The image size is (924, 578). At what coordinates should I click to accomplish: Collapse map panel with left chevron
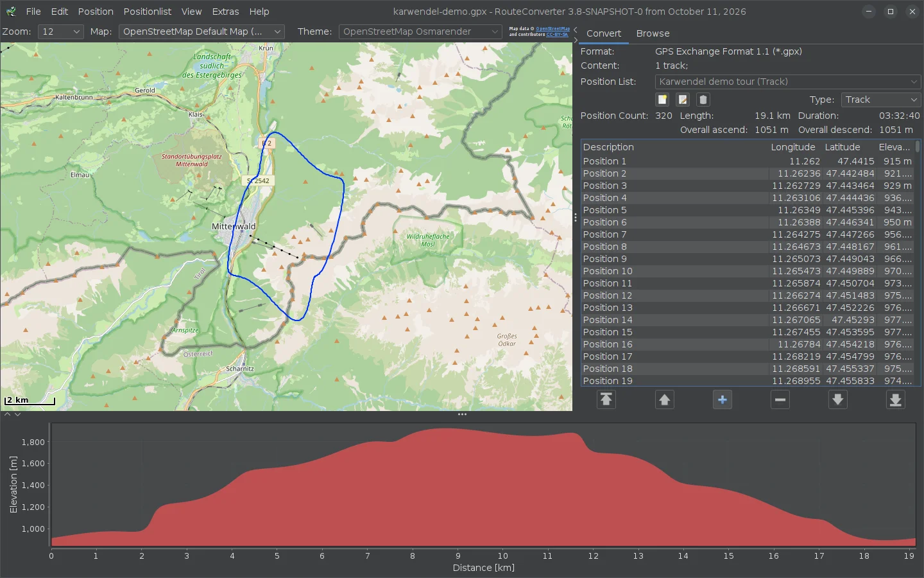[x=576, y=30]
